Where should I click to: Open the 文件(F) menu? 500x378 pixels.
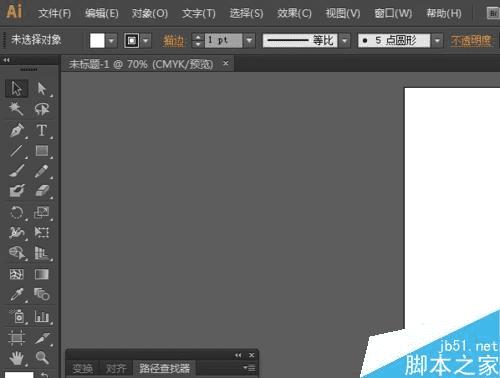point(54,13)
